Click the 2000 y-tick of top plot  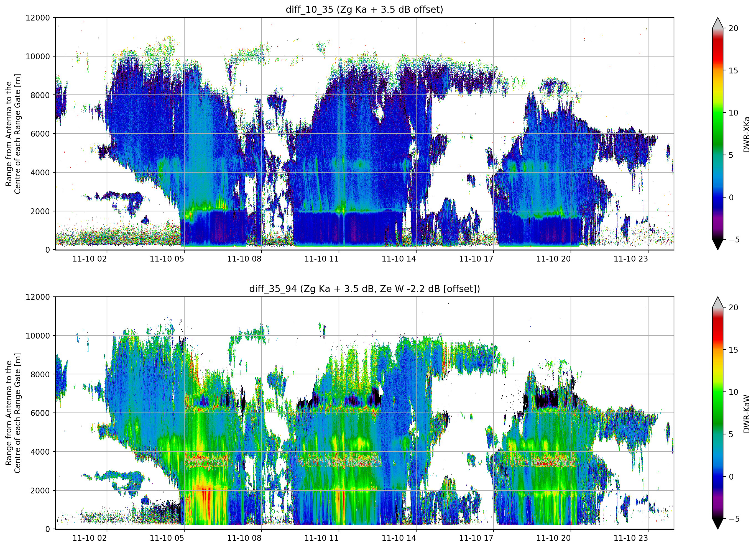[40, 211]
